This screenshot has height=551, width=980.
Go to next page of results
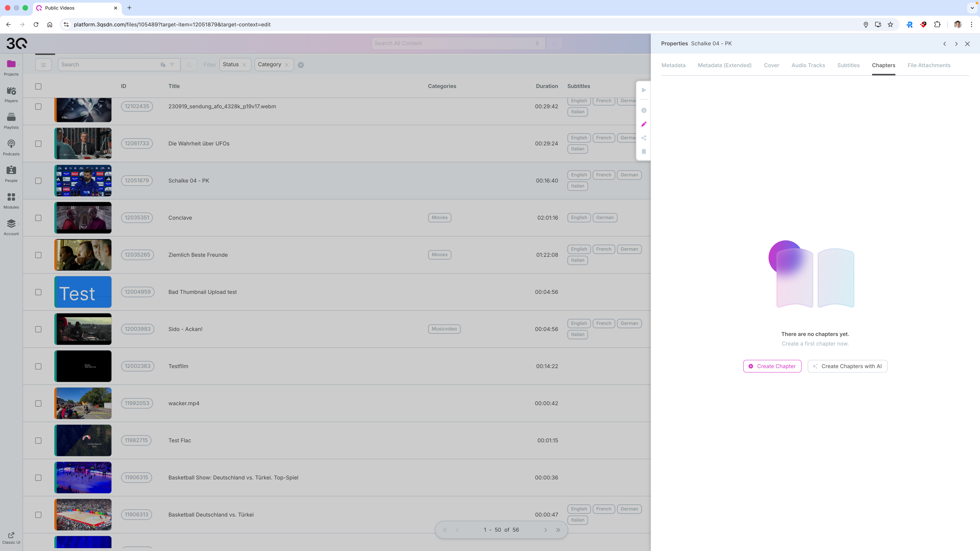pyautogui.click(x=546, y=530)
